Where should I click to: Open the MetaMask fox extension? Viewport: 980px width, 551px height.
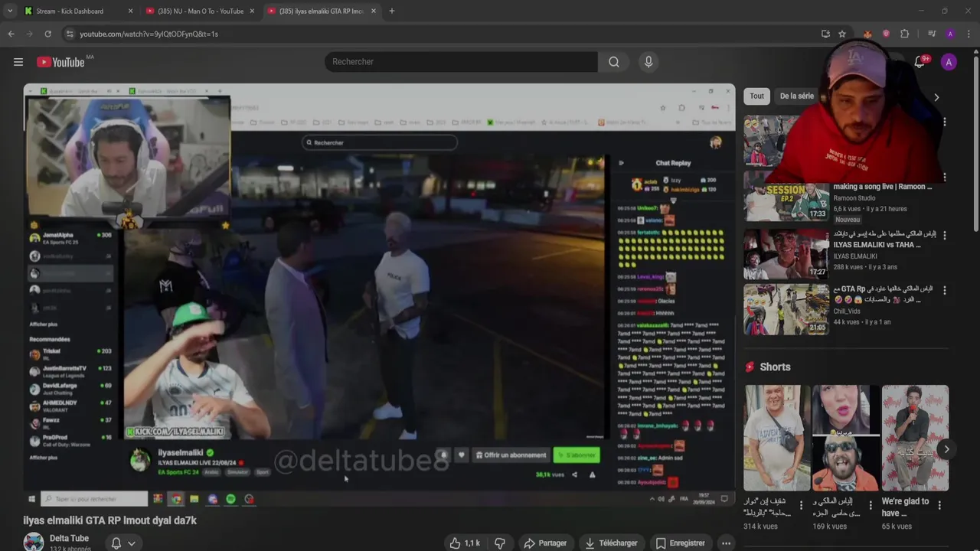pyautogui.click(x=867, y=34)
